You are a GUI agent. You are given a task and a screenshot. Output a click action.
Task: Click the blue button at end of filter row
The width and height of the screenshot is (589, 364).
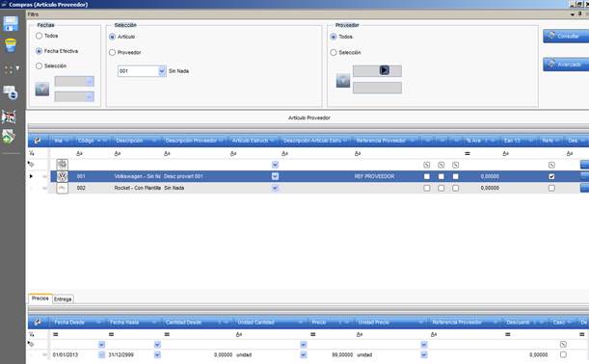click(x=584, y=165)
